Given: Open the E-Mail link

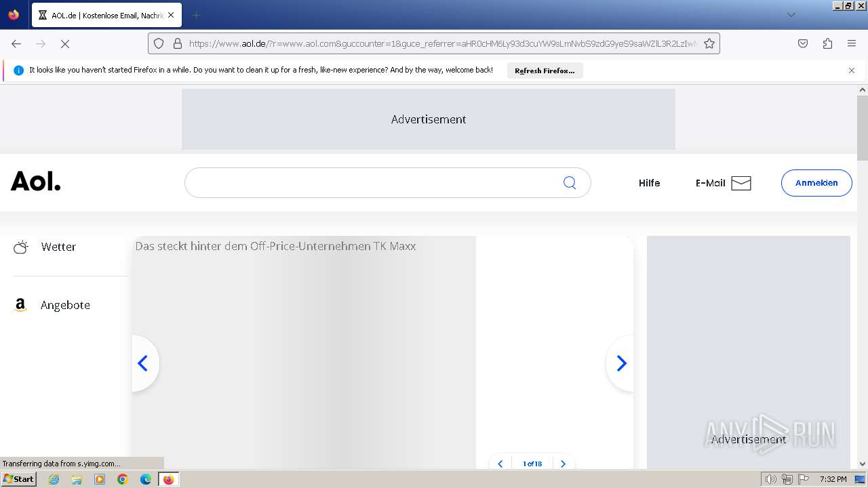Looking at the screenshot, I should tap(710, 183).
